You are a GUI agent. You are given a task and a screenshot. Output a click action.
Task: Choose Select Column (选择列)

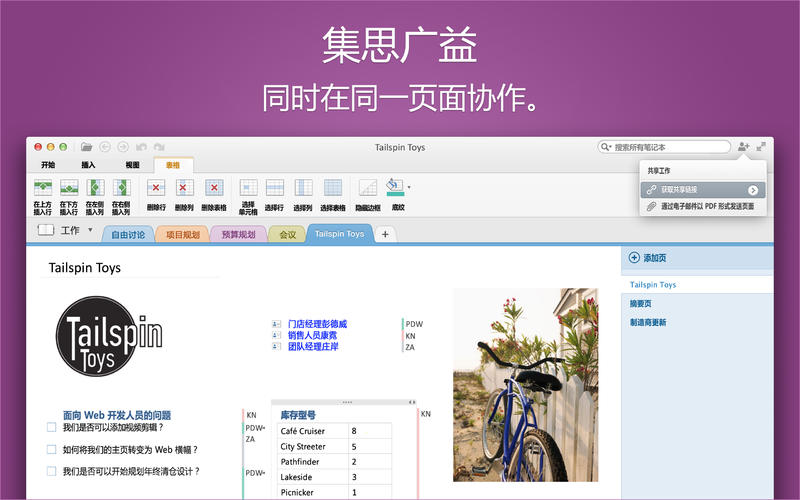coord(303,195)
